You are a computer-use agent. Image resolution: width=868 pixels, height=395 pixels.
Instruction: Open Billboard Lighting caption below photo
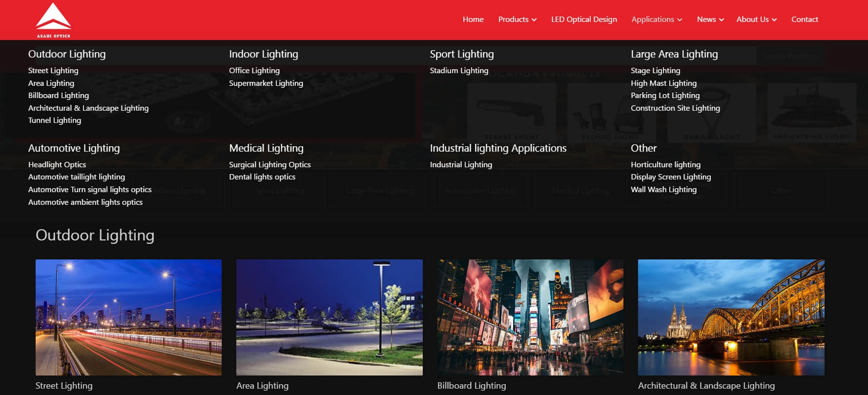click(472, 386)
